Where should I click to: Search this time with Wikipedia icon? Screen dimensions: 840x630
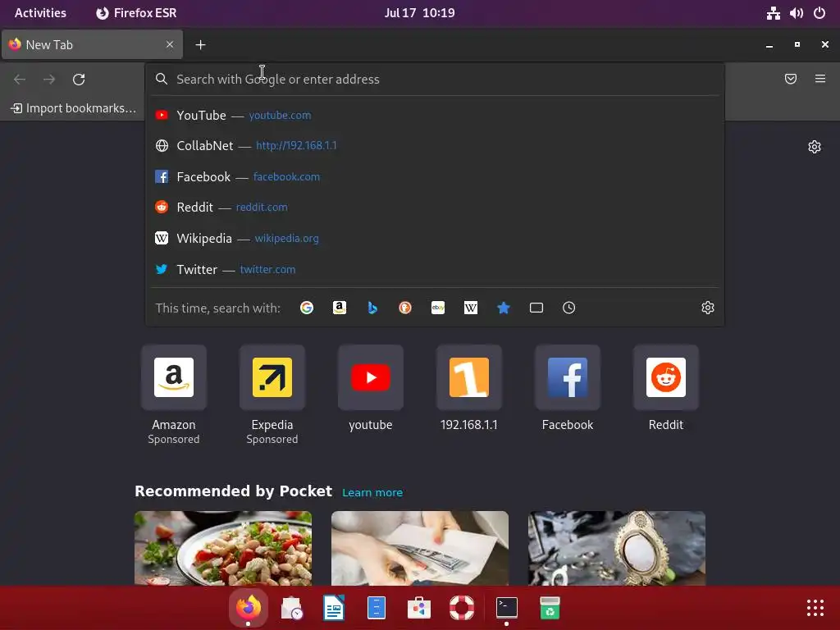[470, 308]
